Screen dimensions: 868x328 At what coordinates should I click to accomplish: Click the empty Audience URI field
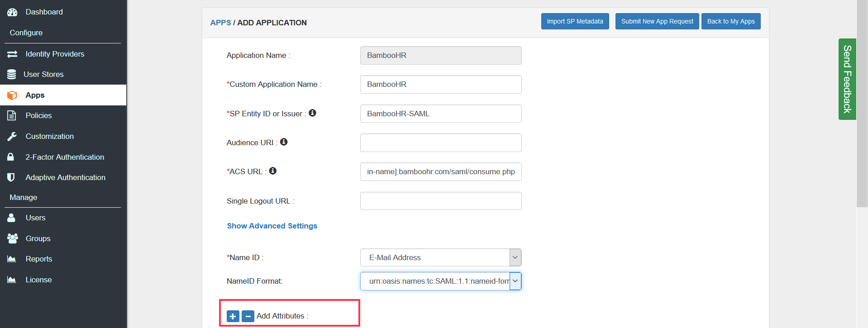[x=441, y=143]
